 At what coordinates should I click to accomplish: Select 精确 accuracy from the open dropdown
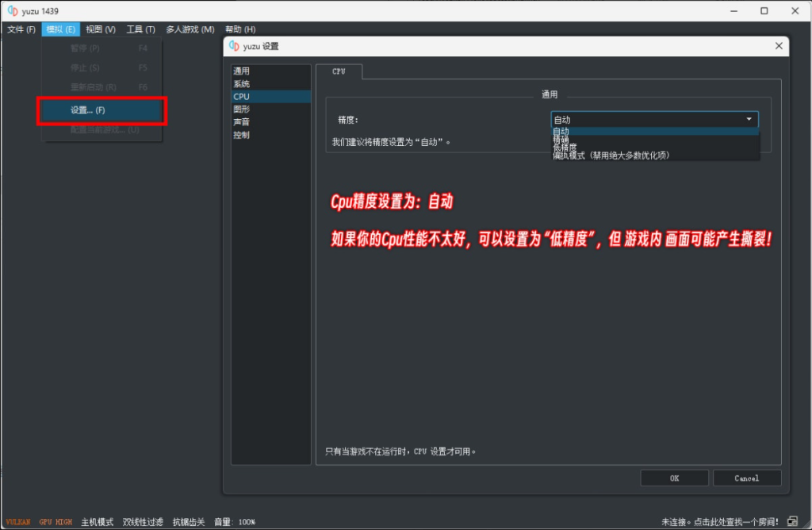563,137
